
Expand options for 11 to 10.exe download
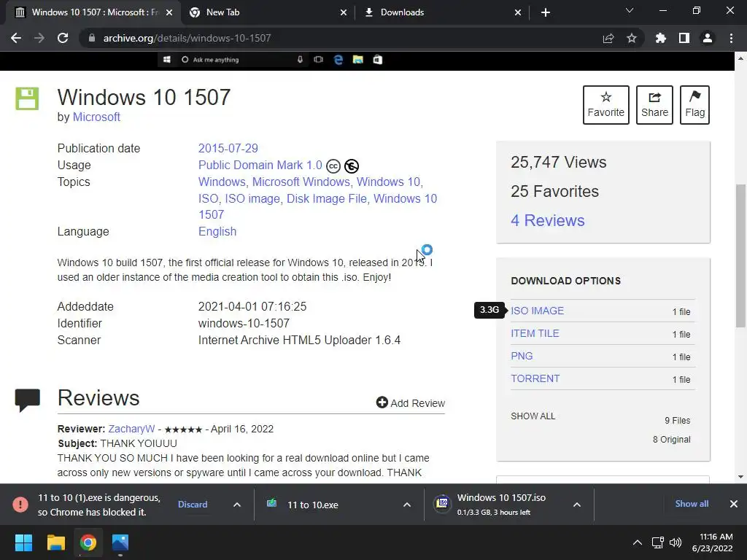pos(407,505)
